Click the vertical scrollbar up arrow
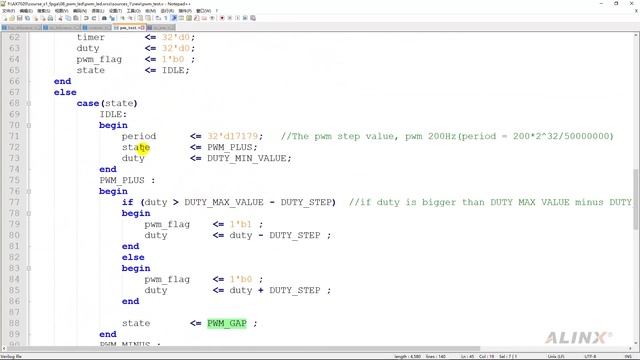The image size is (640, 360). click(x=636, y=36)
